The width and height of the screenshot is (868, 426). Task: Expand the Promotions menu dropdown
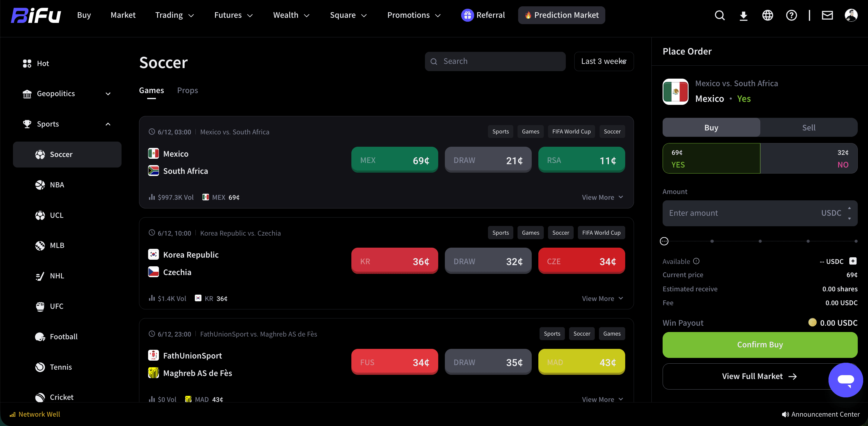(414, 15)
